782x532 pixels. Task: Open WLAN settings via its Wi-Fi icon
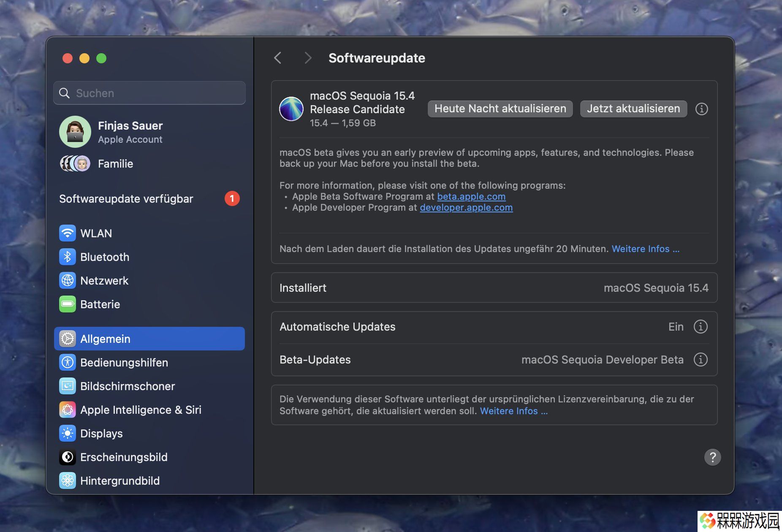(68, 233)
